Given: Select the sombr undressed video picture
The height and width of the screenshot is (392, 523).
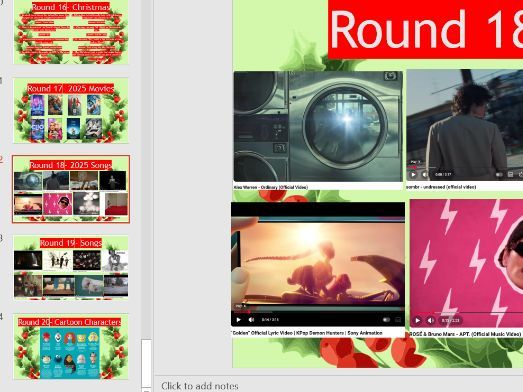Looking at the screenshot, I should [x=465, y=125].
